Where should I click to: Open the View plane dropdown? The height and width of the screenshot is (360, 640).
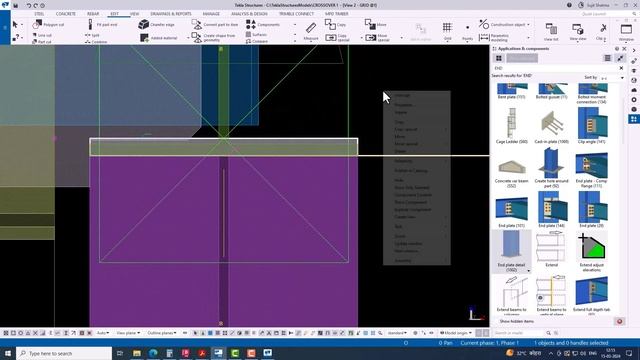point(128,333)
